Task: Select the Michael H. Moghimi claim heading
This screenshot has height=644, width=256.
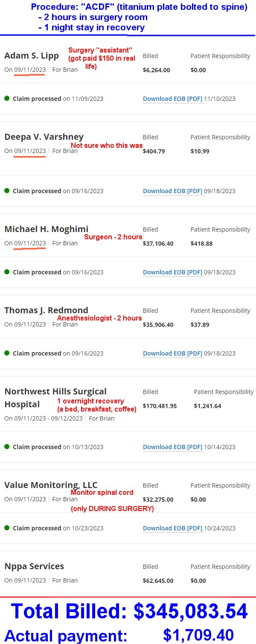Action: pyautogui.click(x=46, y=229)
